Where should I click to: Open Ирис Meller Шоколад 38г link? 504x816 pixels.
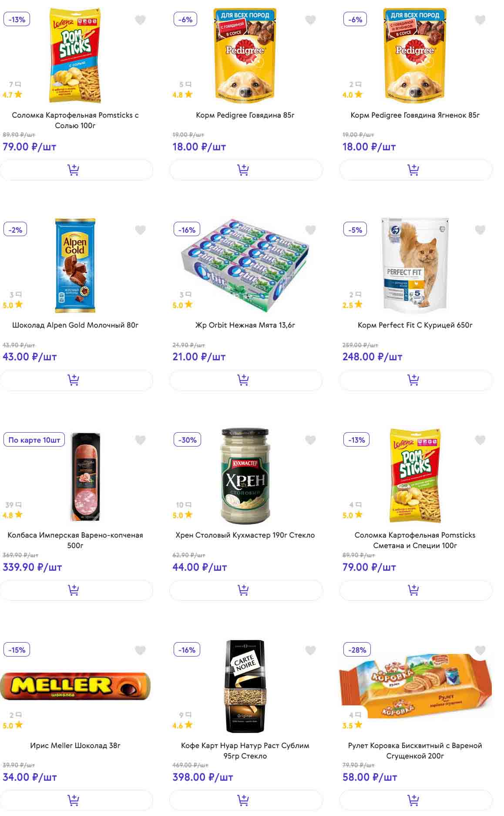click(x=75, y=745)
